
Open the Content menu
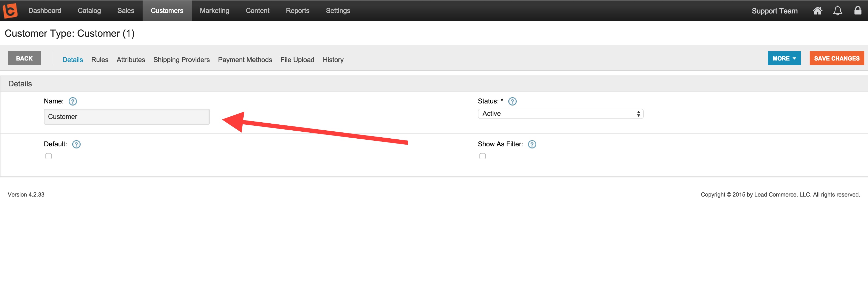click(258, 10)
